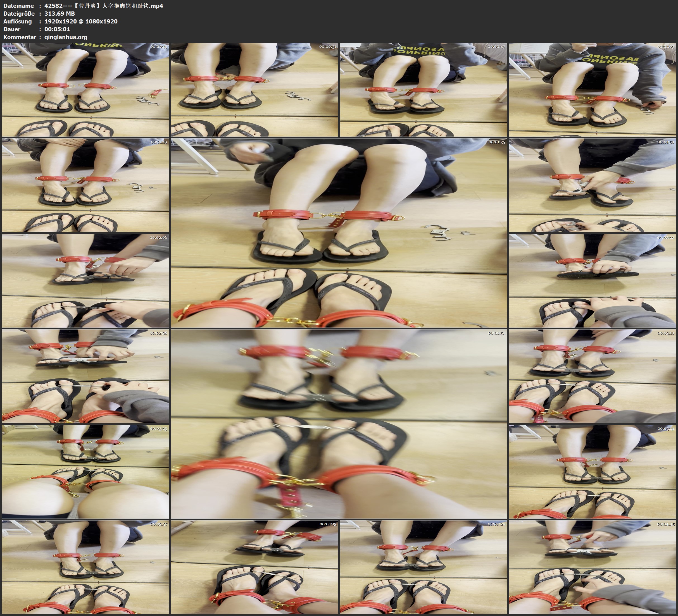Click the thumbnail marked 00:03:25

pos(85,471)
